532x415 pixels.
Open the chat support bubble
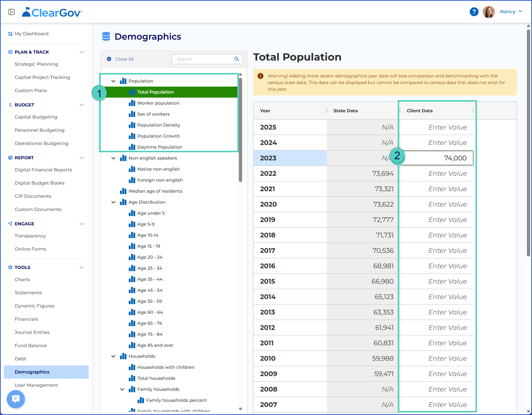coord(16,399)
